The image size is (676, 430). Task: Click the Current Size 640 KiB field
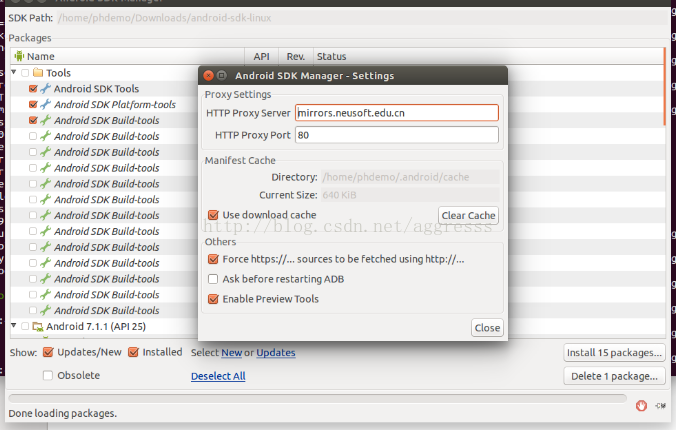point(410,195)
